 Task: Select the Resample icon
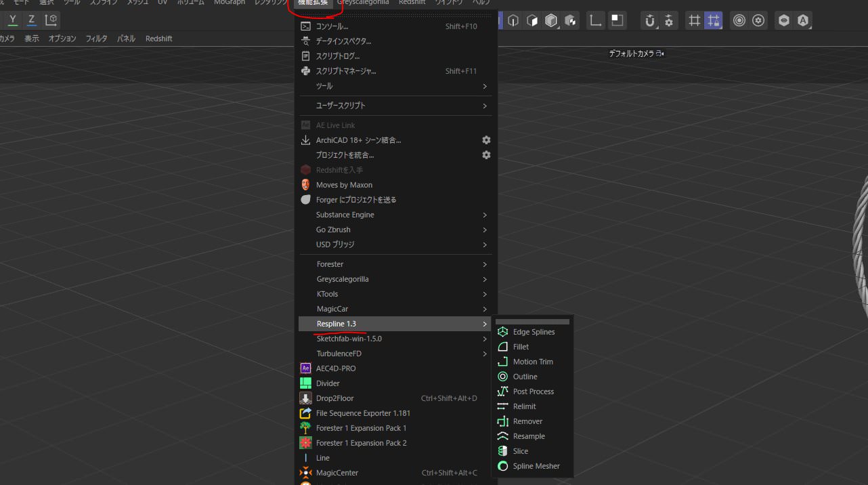pos(502,436)
